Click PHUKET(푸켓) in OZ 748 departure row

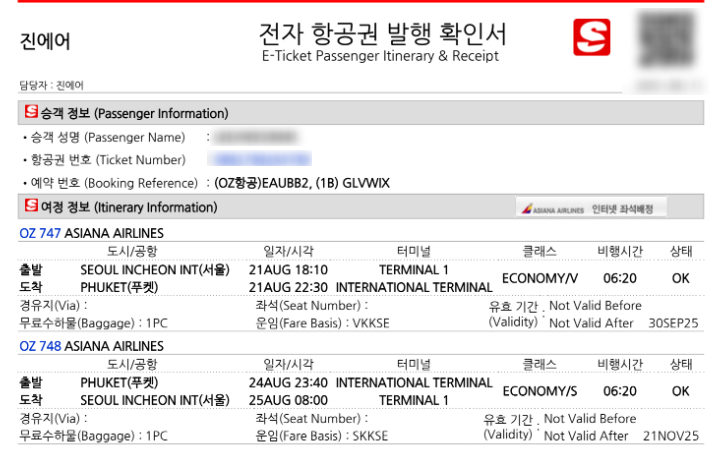click(x=119, y=382)
